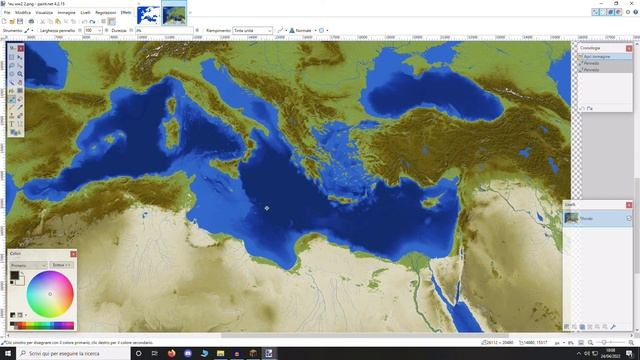
Task: Select the Move Selected Pixels tool
Action: [20, 58]
